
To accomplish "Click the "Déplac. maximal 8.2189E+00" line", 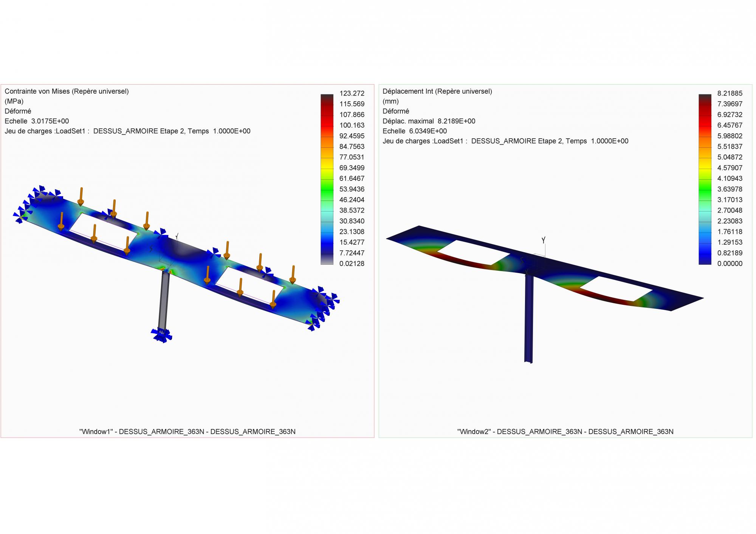I will click(429, 121).
